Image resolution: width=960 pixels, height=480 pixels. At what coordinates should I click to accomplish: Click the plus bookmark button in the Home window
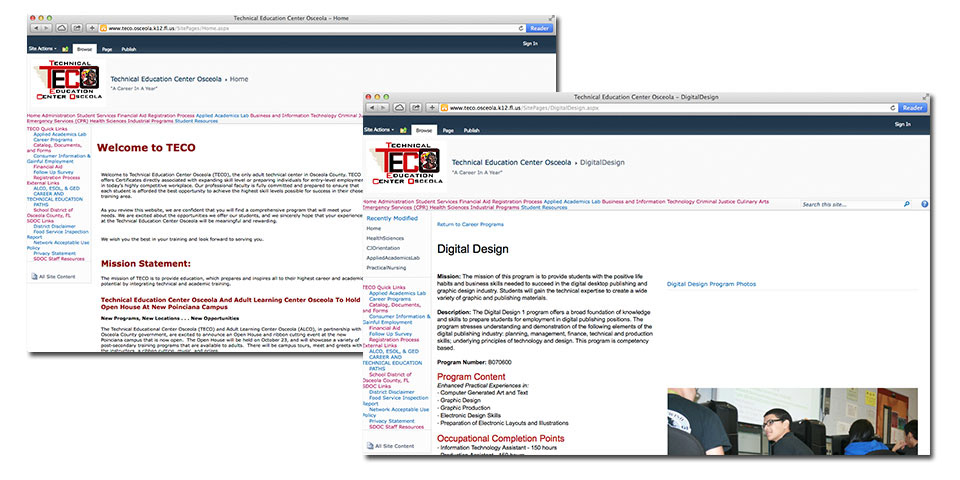point(92,28)
